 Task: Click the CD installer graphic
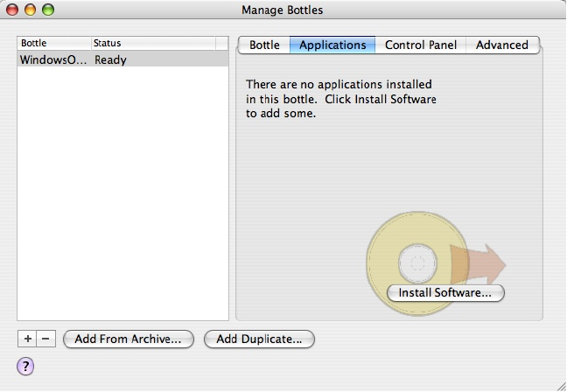tap(417, 261)
